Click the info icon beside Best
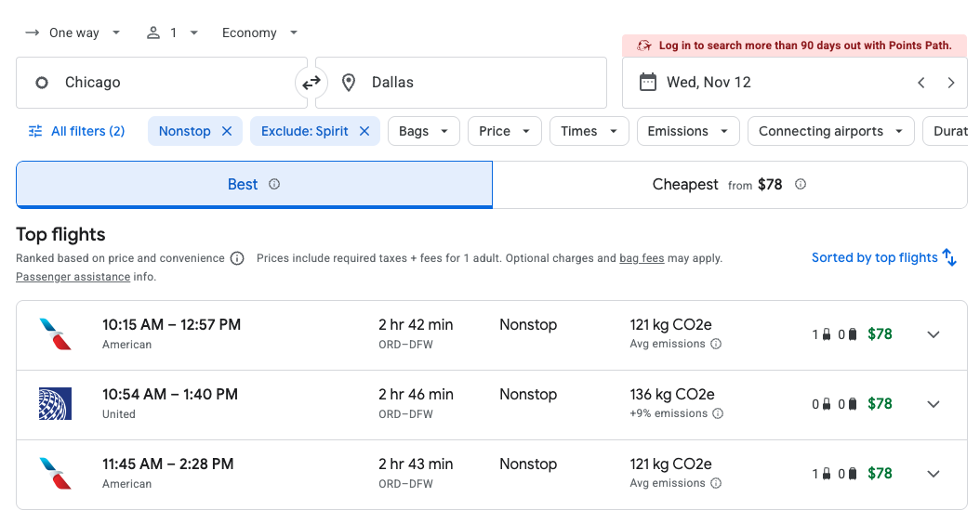The height and width of the screenshot is (523, 980). pos(274,184)
